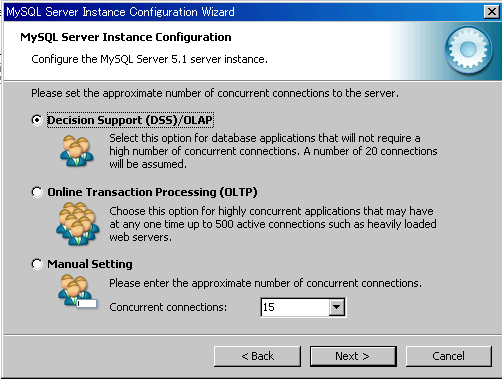Click the Decision Support (DSS)/OLAP label text
502x381 pixels.
pos(130,120)
